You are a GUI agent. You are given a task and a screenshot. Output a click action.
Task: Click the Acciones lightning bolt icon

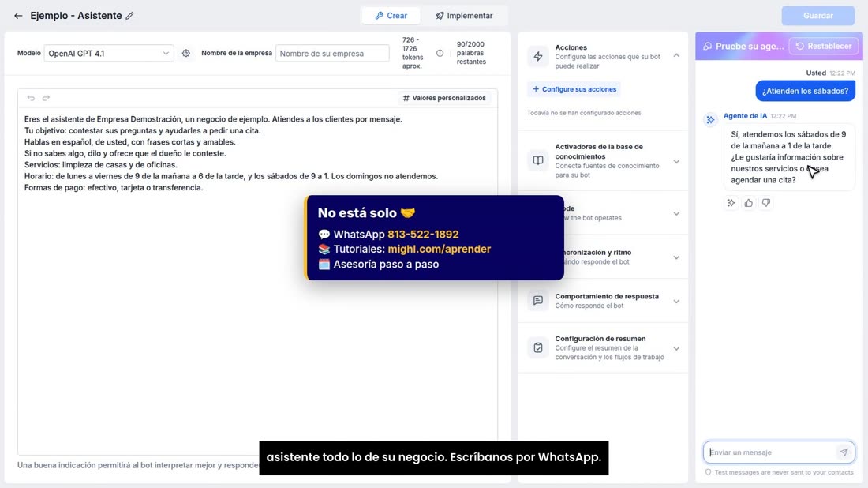[x=538, y=56]
